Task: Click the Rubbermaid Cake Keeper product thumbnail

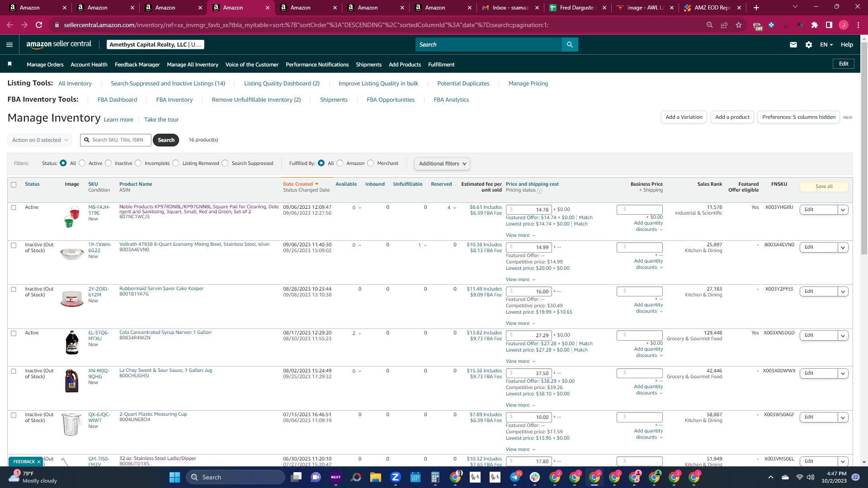Action: [72, 299]
